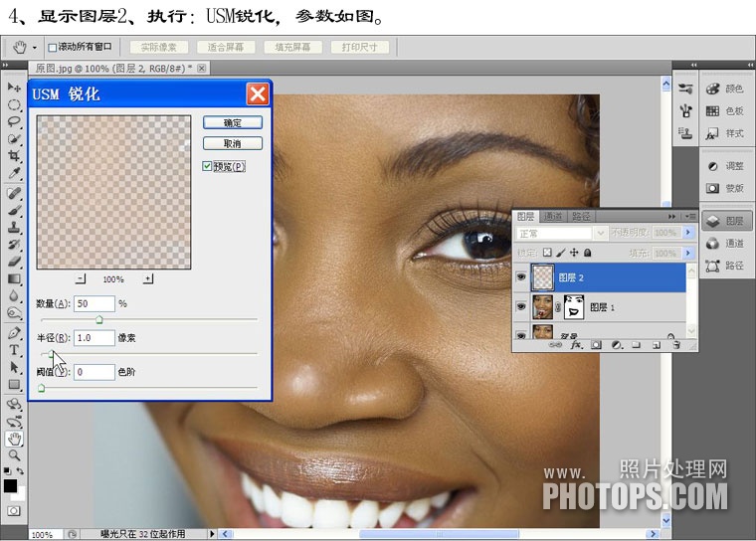
Task: Toggle Quick Mask mode icon
Action: click(14, 510)
